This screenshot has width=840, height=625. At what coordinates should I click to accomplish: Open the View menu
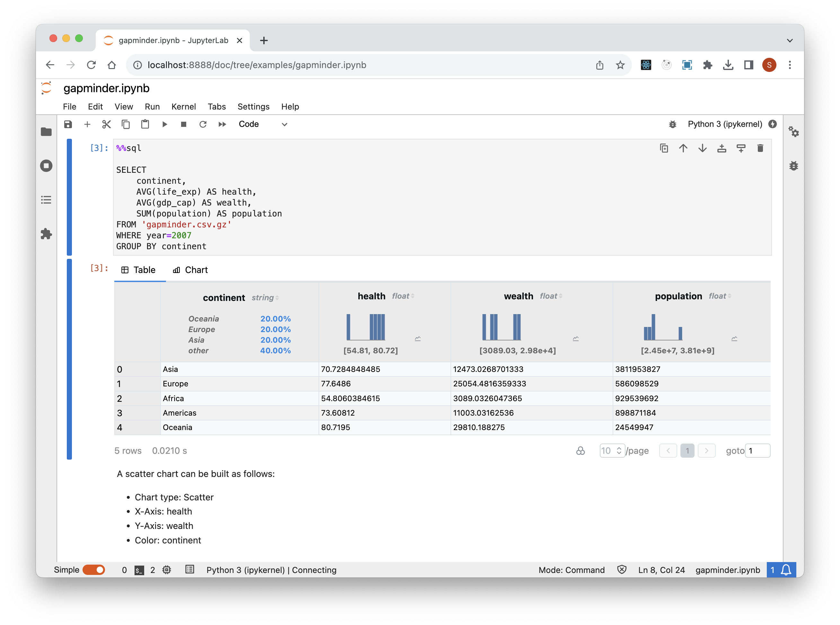(x=124, y=107)
